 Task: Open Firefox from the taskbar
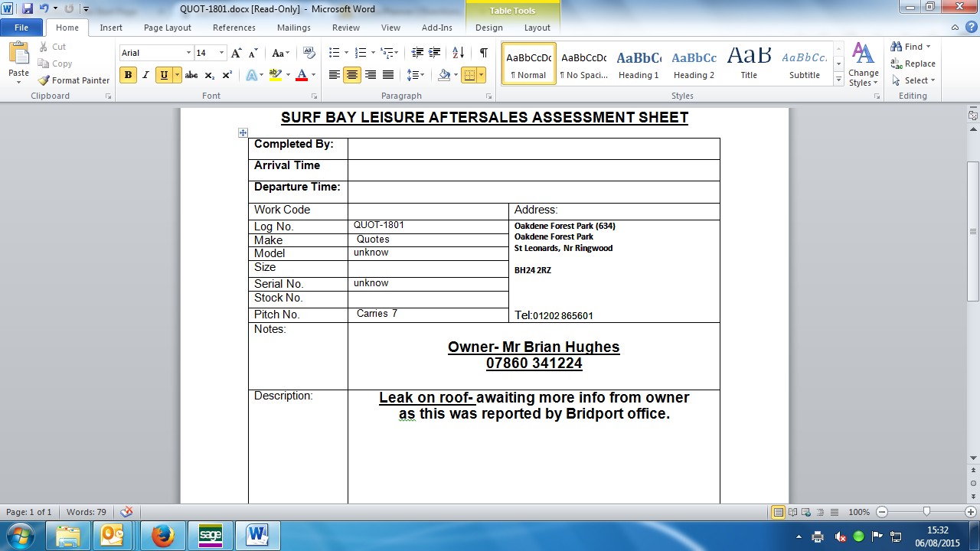tap(162, 535)
